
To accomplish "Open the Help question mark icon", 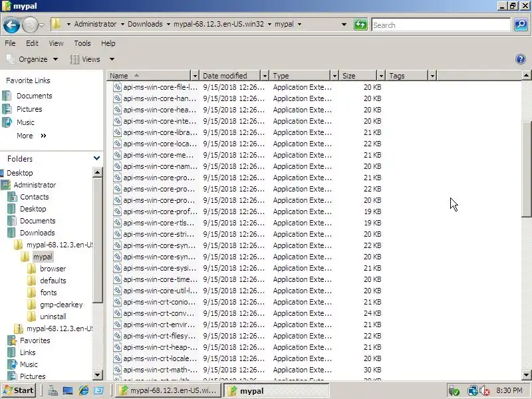I will [521, 59].
